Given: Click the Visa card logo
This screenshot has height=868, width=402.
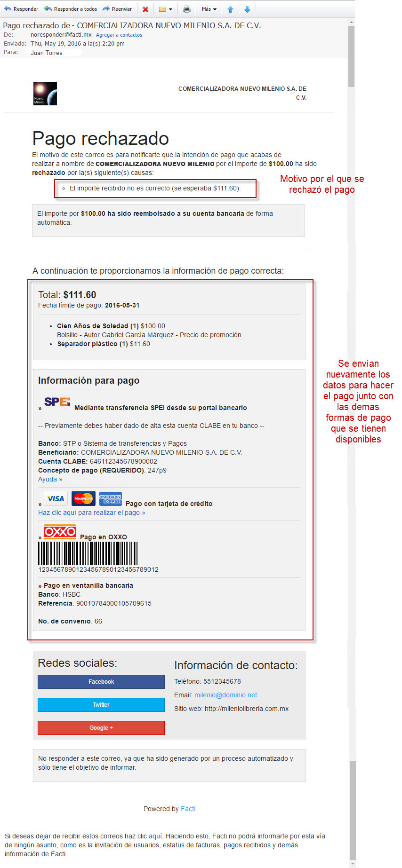Looking at the screenshot, I should (x=56, y=498).
